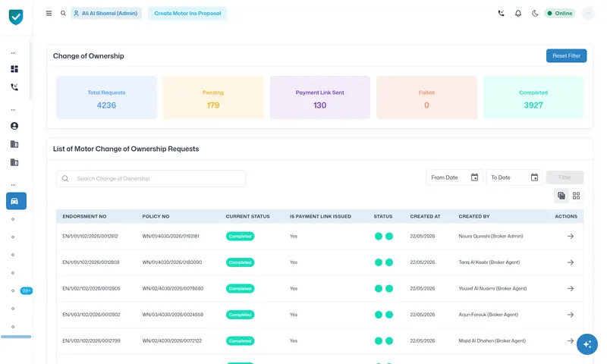Open the dashboard grid sidebar icon
The width and height of the screenshot is (607, 364).
[14, 69]
